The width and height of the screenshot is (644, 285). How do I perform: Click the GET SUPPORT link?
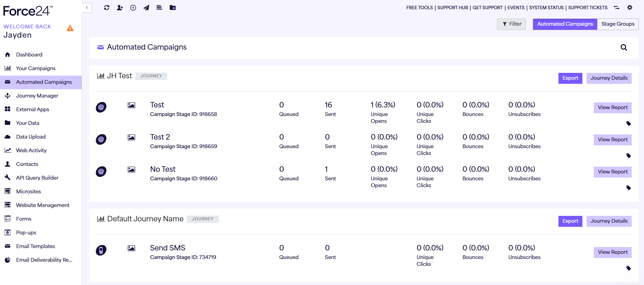[488, 8]
